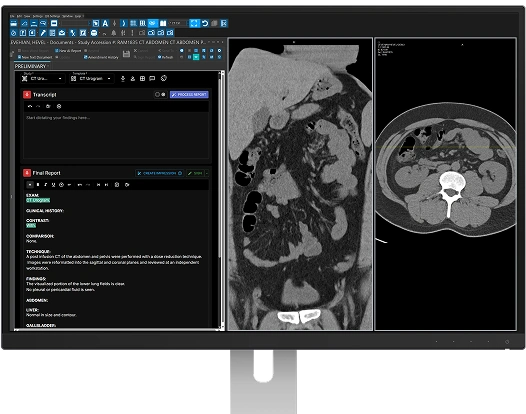This screenshot has width=526, height=414.
Task: Toggle underline in Final Report toolbar
Action: (x=53, y=185)
